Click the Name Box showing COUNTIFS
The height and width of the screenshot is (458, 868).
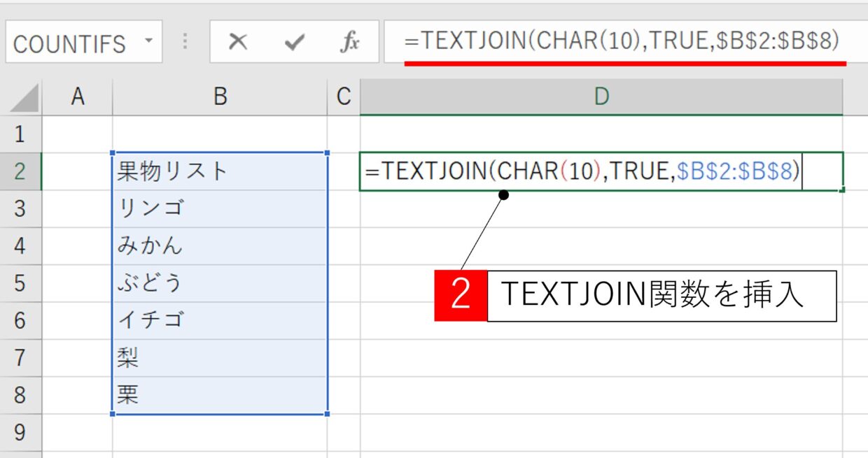(83, 42)
